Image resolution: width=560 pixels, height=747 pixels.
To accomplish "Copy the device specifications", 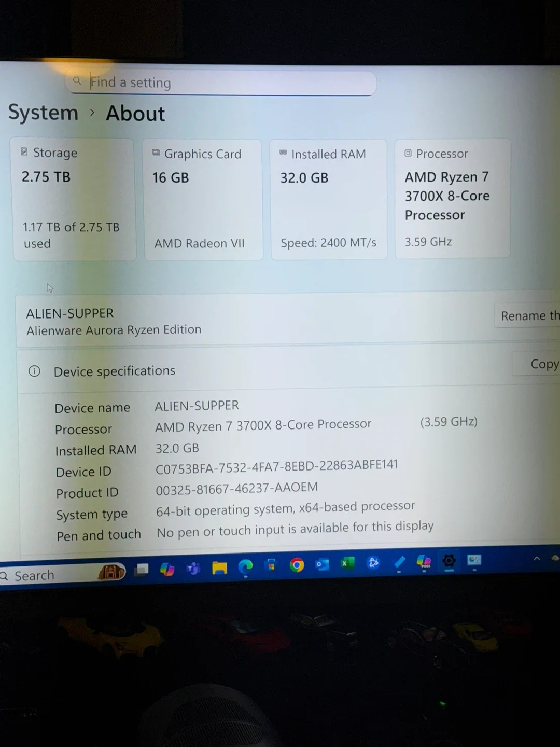I will 542,364.
